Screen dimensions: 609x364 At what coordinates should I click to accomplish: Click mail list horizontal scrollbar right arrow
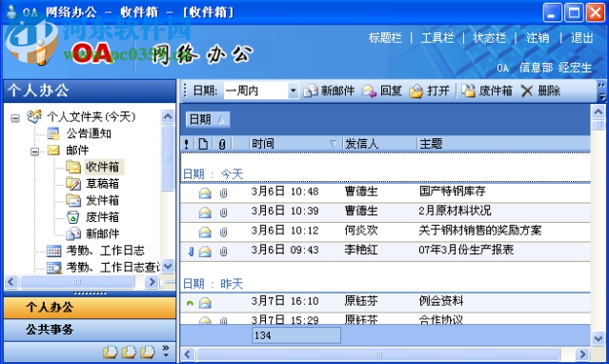pos(582,354)
